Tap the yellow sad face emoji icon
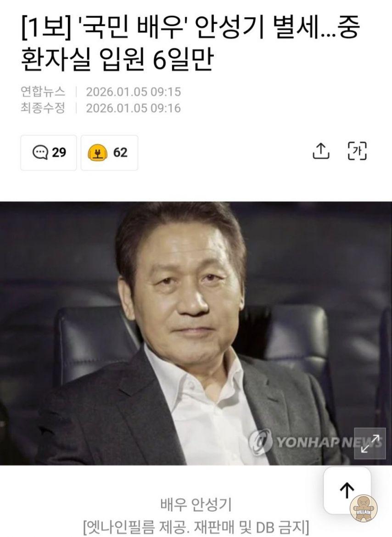392x537 pixels. [98, 153]
